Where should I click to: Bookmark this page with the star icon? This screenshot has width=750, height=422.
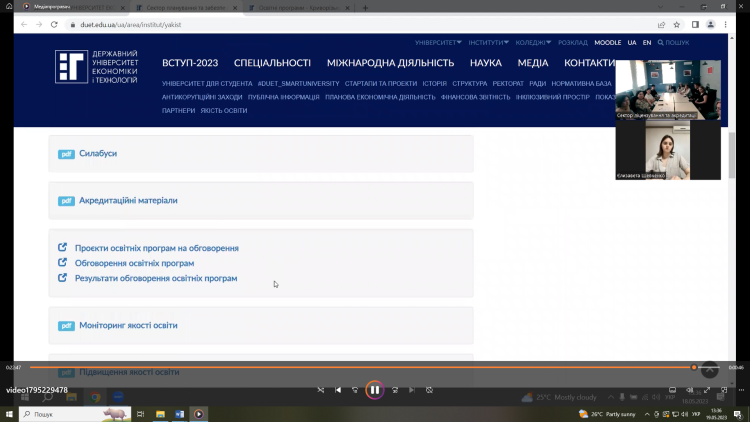(x=677, y=24)
